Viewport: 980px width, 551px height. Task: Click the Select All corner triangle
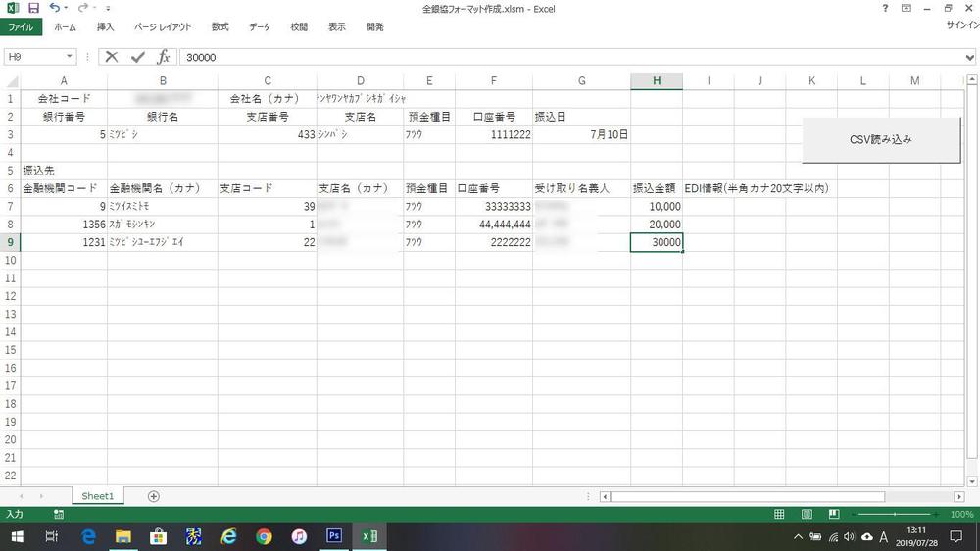(x=11, y=81)
